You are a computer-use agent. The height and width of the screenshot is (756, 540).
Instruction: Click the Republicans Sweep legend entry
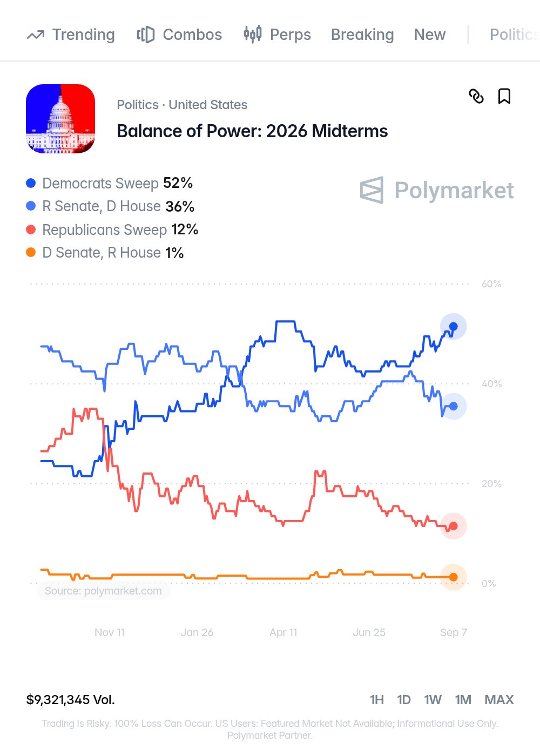(x=112, y=230)
